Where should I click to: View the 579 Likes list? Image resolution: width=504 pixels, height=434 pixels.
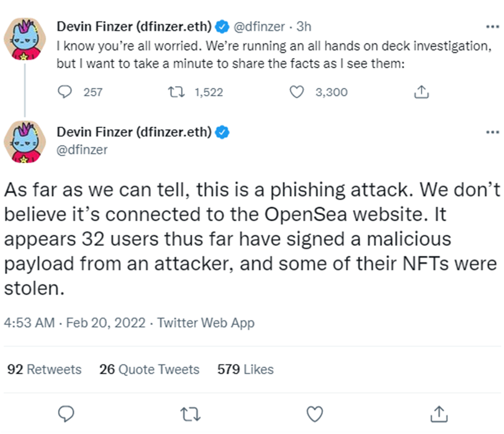(x=245, y=369)
